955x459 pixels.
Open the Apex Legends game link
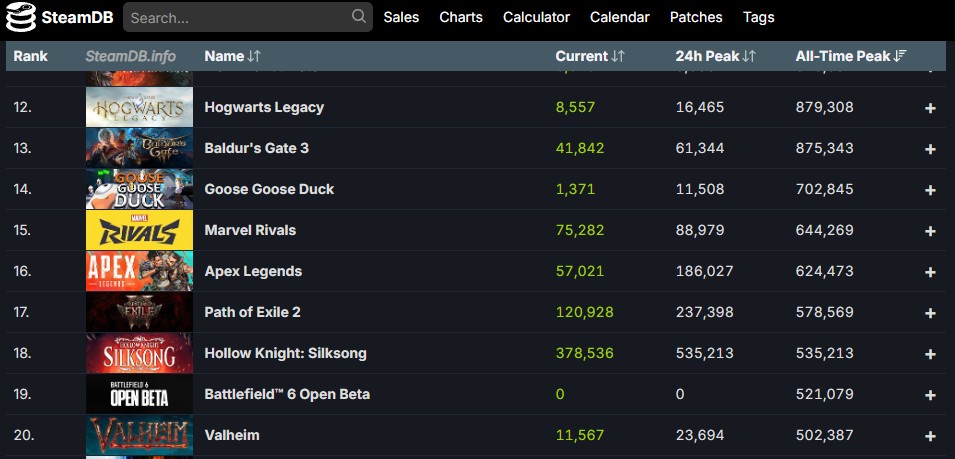[x=253, y=271]
